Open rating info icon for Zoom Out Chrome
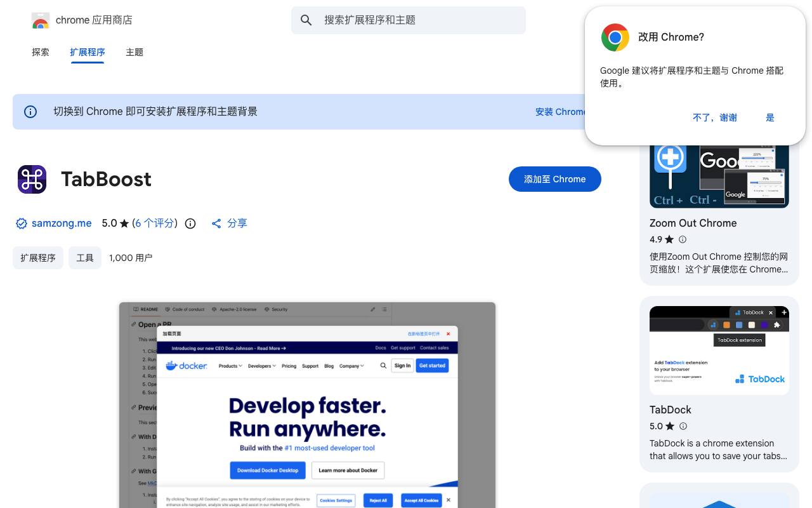Viewport: 812px width, 508px height. [683, 239]
